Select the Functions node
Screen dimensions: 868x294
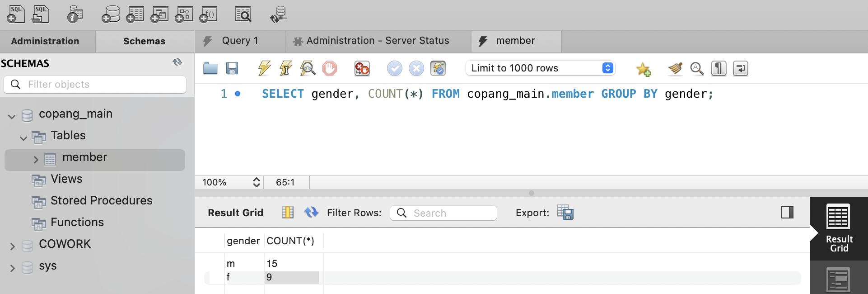pos(77,223)
